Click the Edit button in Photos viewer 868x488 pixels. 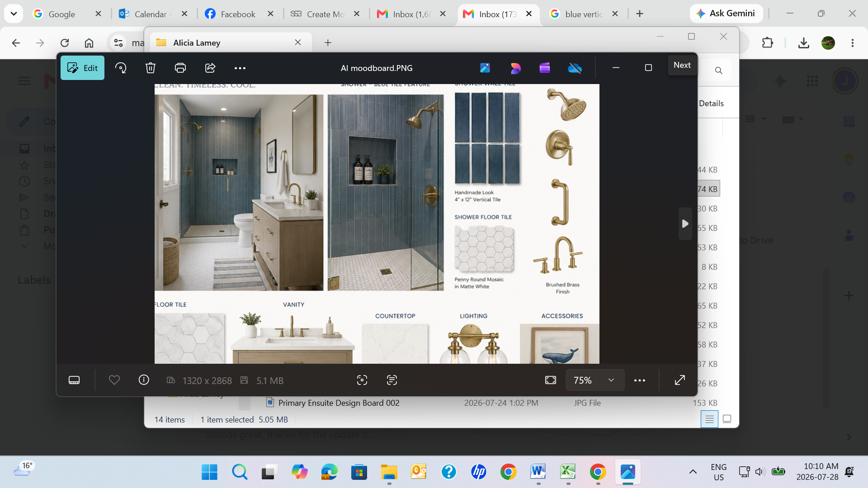82,68
